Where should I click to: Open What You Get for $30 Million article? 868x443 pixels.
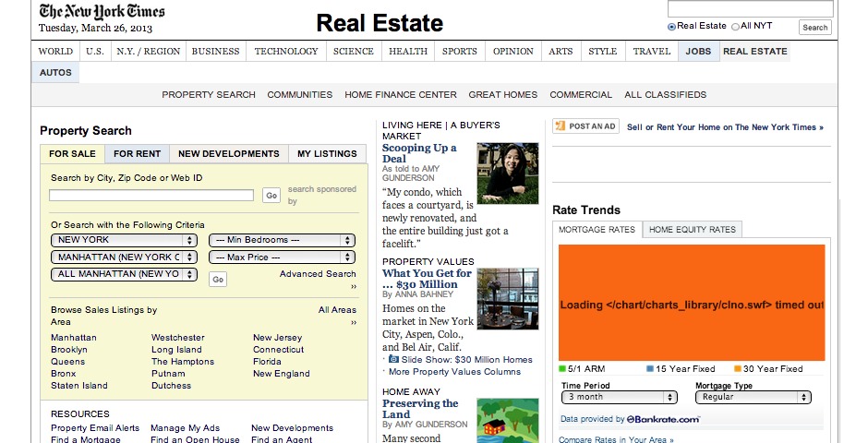tap(427, 279)
